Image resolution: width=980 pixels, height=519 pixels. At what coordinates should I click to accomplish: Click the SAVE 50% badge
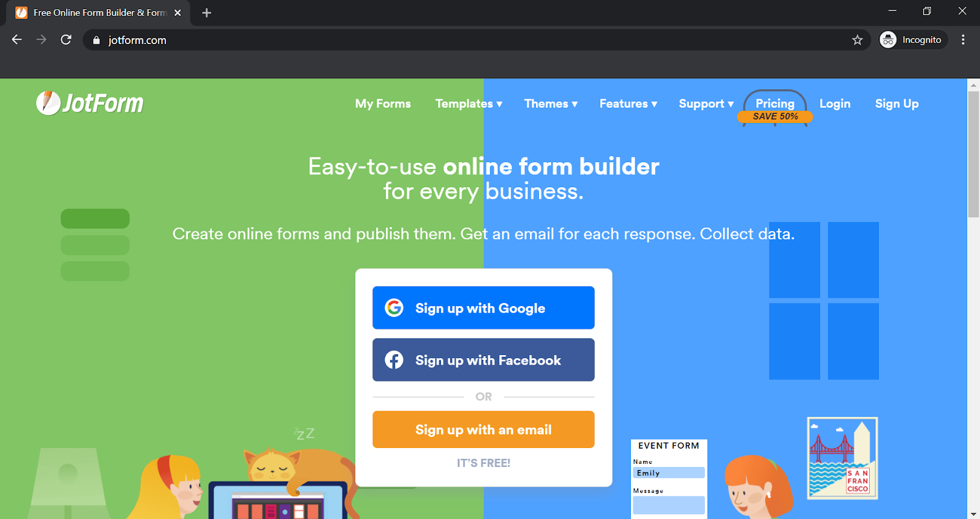775,116
